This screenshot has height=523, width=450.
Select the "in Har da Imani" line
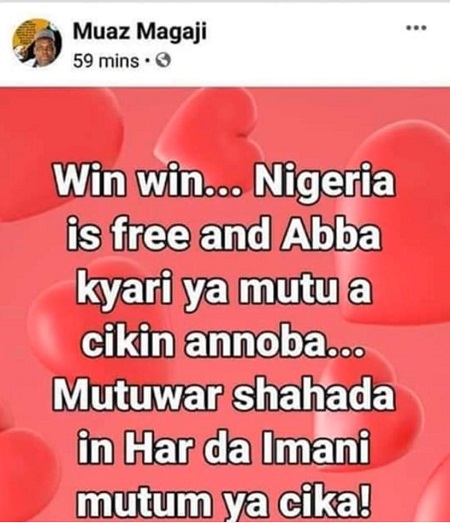(224, 447)
